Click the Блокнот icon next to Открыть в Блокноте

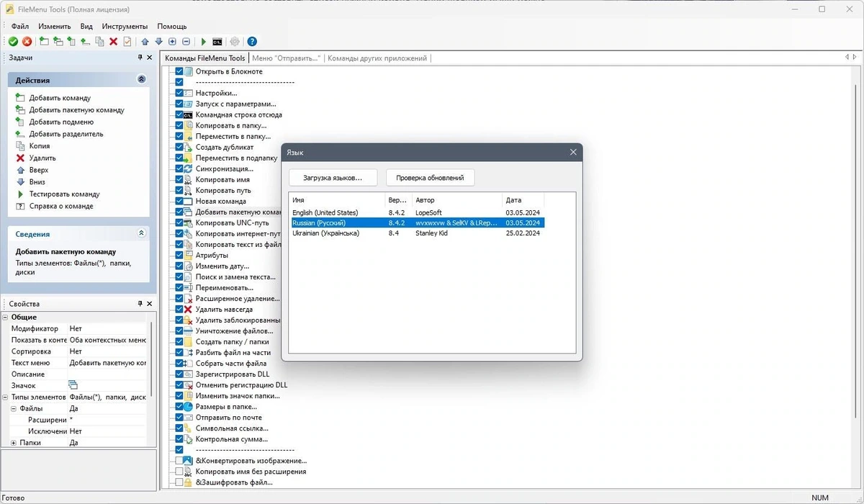pos(189,71)
